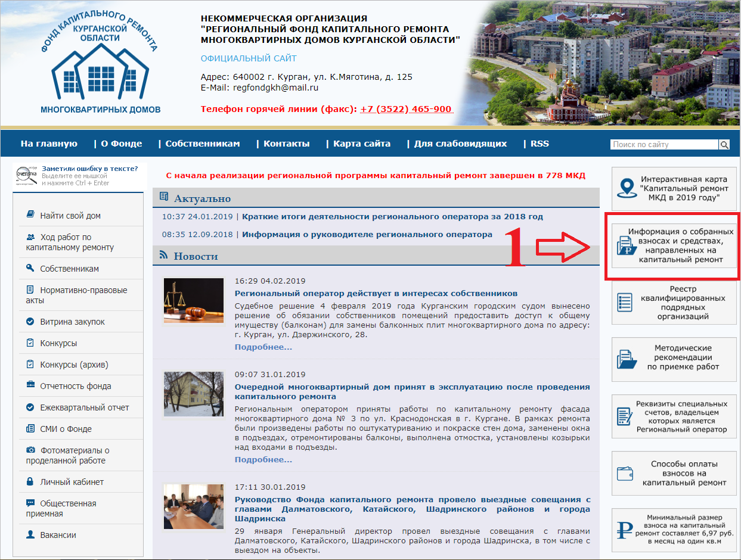
Task: Click the ruble sign icon of Минимальный размер
Action: click(x=624, y=530)
